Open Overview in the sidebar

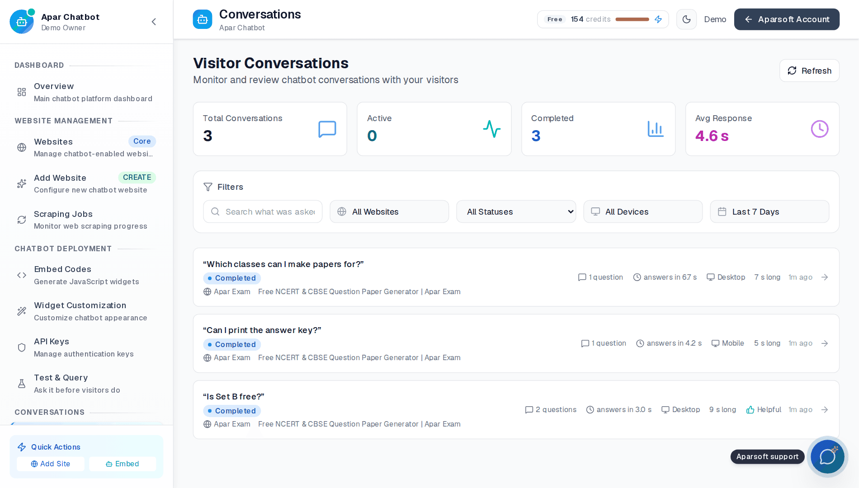tap(86, 92)
